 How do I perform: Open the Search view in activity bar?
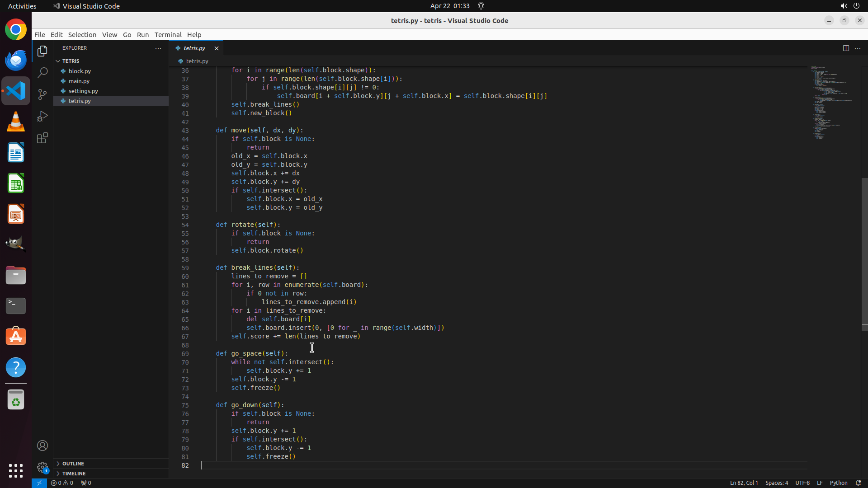click(x=42, y=73)
